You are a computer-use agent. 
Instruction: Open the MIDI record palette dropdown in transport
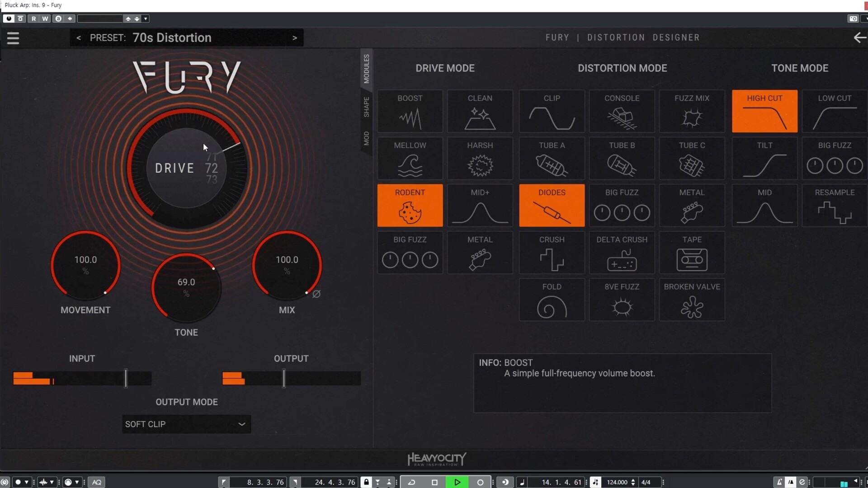click(77, 482)
